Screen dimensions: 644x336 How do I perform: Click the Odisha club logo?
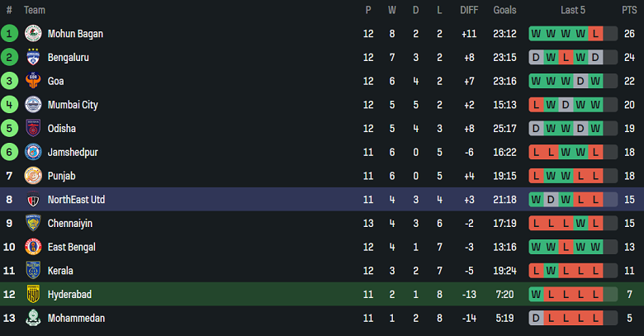[x=33, y=129]
